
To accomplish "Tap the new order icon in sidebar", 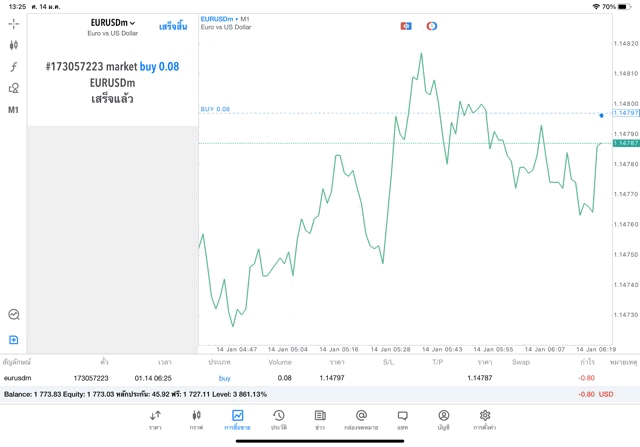I will tap(13, 340).
